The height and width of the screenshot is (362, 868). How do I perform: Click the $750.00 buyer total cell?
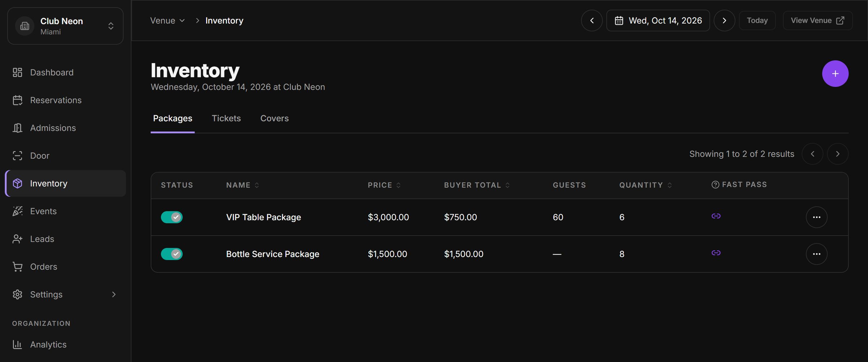click(460, 217)
